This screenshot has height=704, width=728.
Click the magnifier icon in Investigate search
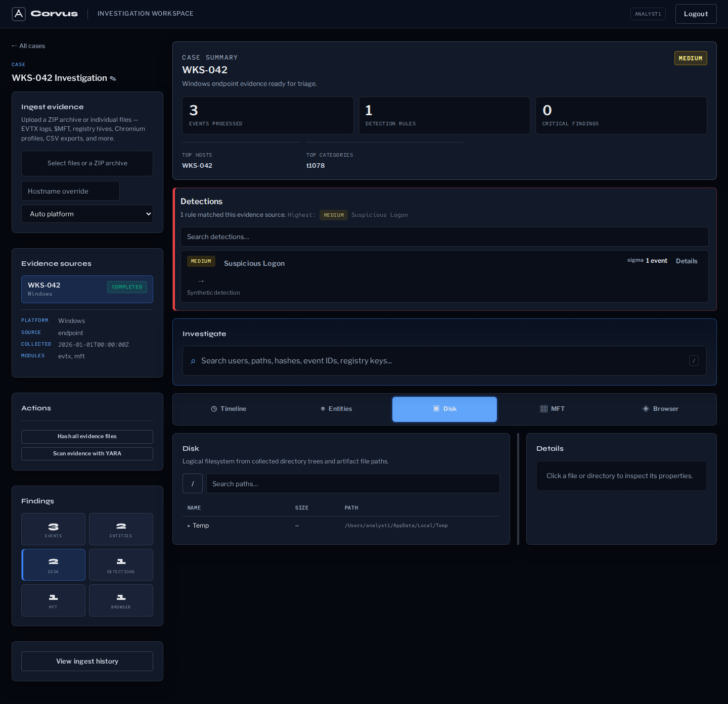click(x=193, y=361)
